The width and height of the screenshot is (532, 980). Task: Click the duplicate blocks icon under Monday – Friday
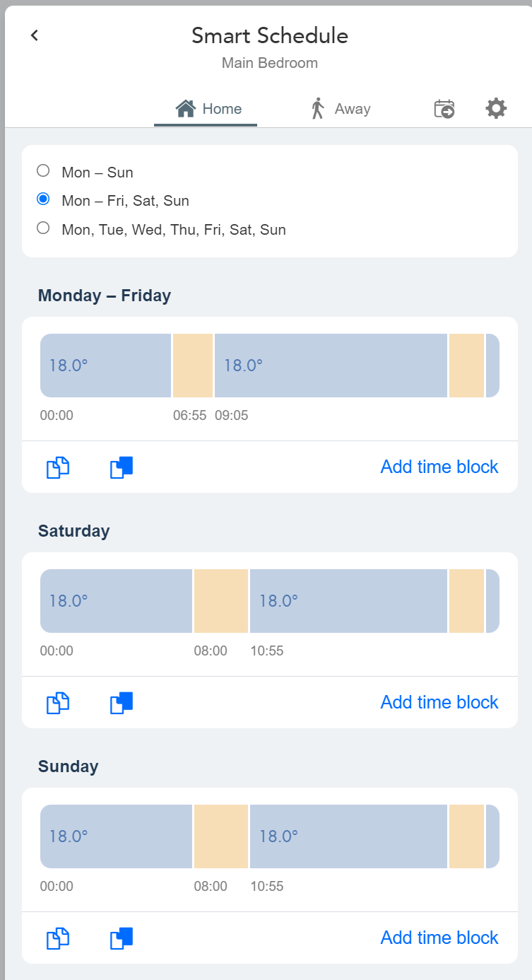[x=122, y=467]
